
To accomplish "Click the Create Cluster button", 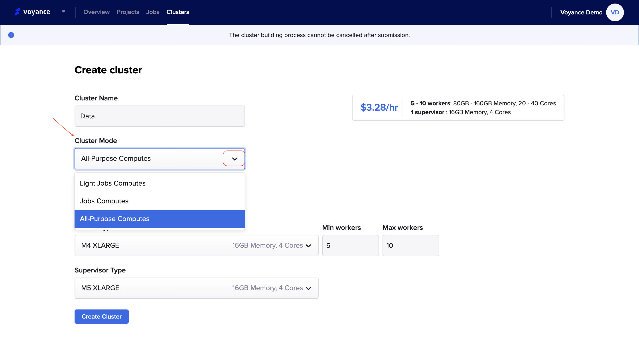I will point(102,317).
